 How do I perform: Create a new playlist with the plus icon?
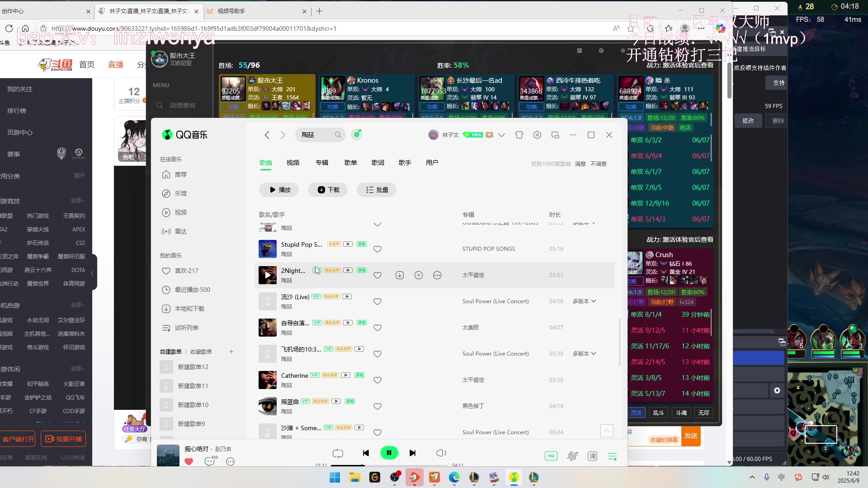coord(231,352)
